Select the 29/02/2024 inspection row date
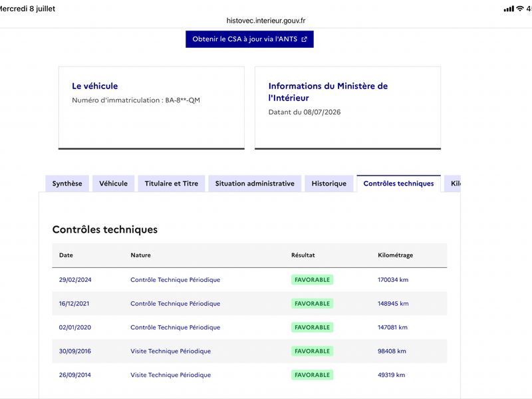 (x=75, y=280)
